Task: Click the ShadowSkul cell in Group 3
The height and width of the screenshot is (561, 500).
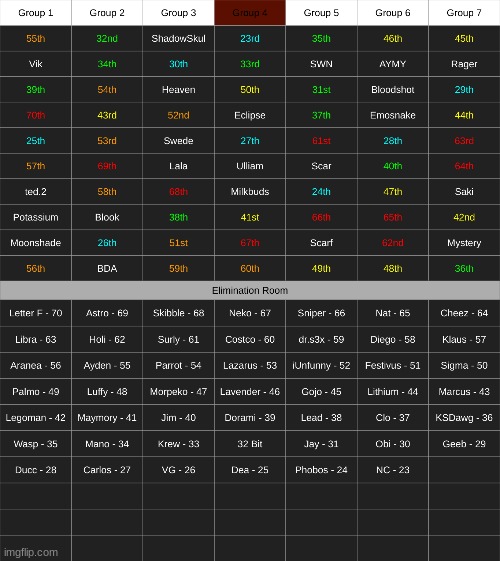Action: (178, 38)
